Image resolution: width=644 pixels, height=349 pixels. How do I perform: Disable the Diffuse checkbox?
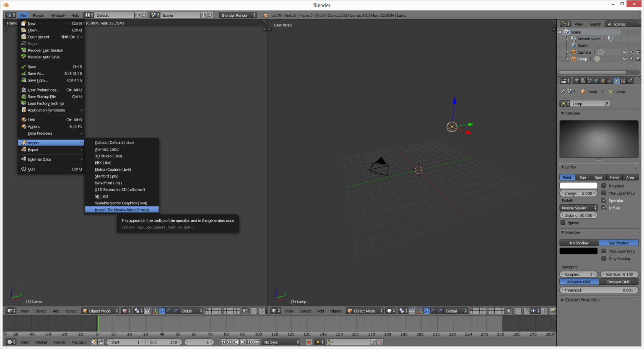[x=604, y=208]
